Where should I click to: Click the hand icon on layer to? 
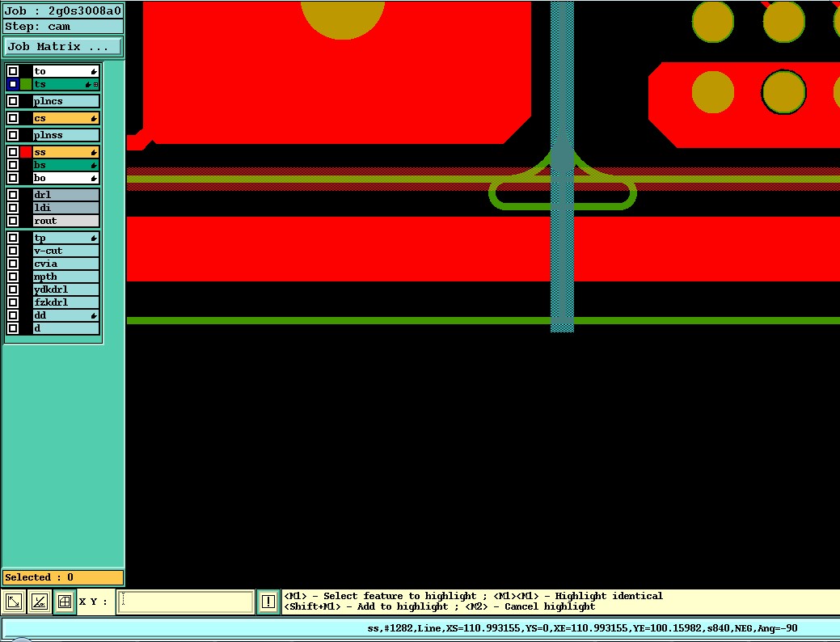[x=94, y=71]
